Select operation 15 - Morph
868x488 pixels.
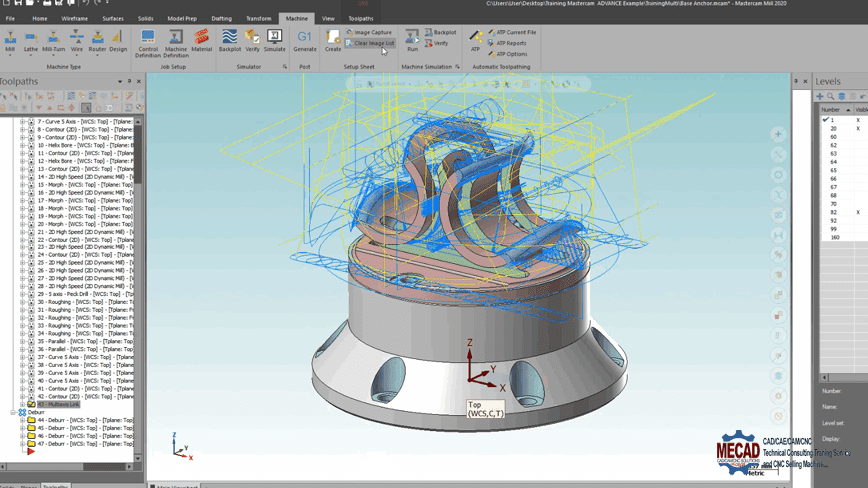(85, 185)
